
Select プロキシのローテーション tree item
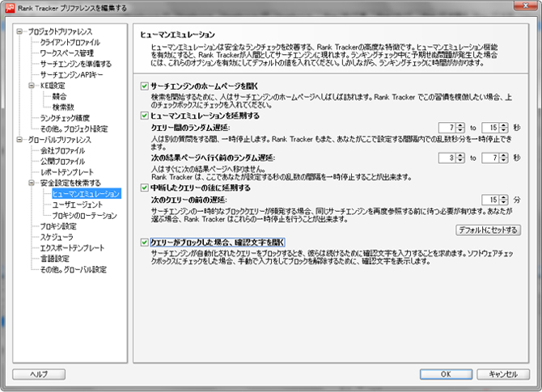pos(85,216)
